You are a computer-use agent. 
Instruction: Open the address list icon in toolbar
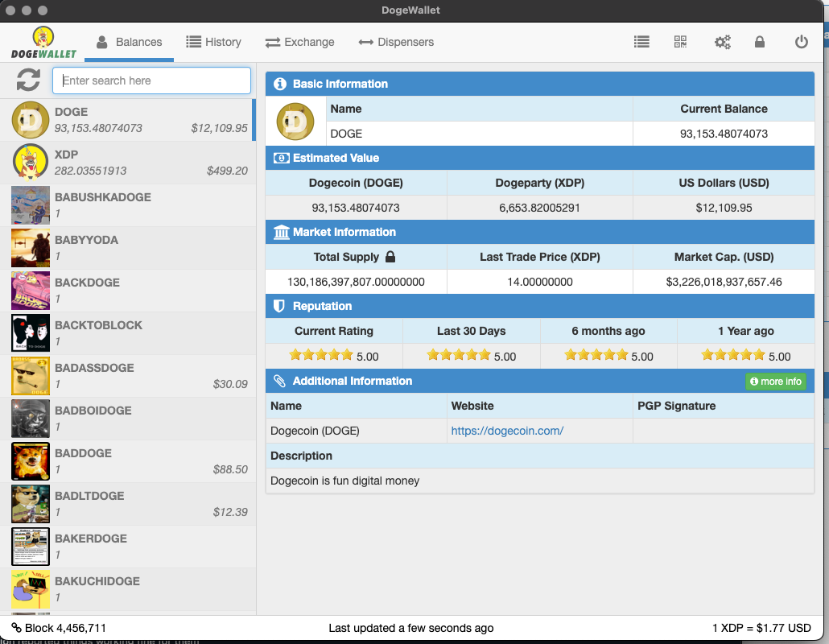[641, 42]
